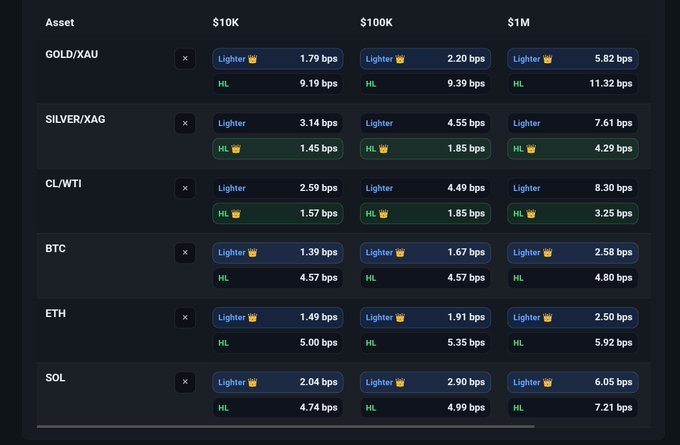Click HL 7.21 bps SOL cell
Screen dimensions: 680x445
click(572, 407)
